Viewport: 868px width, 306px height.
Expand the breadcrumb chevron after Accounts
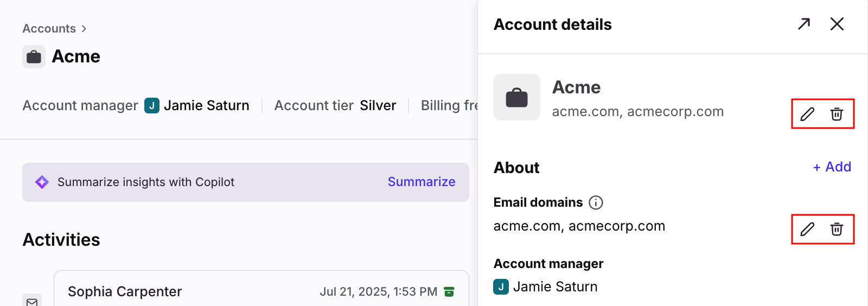click(x=84, y=29)
